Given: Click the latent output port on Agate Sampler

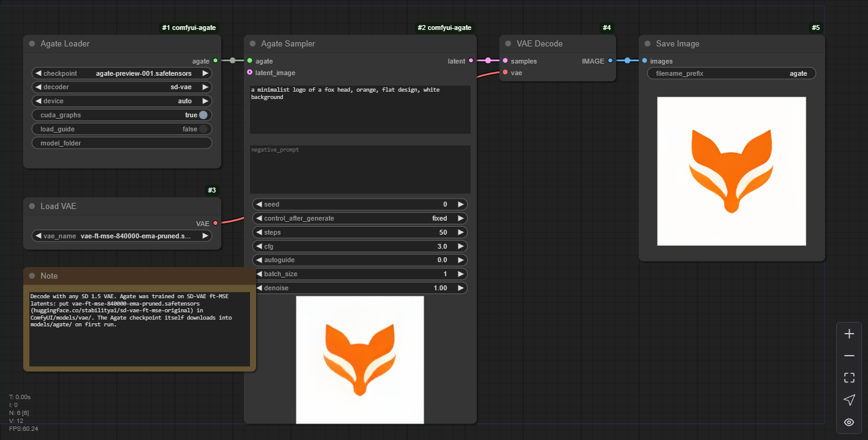Looking at the screenshot, I should 471,61.
